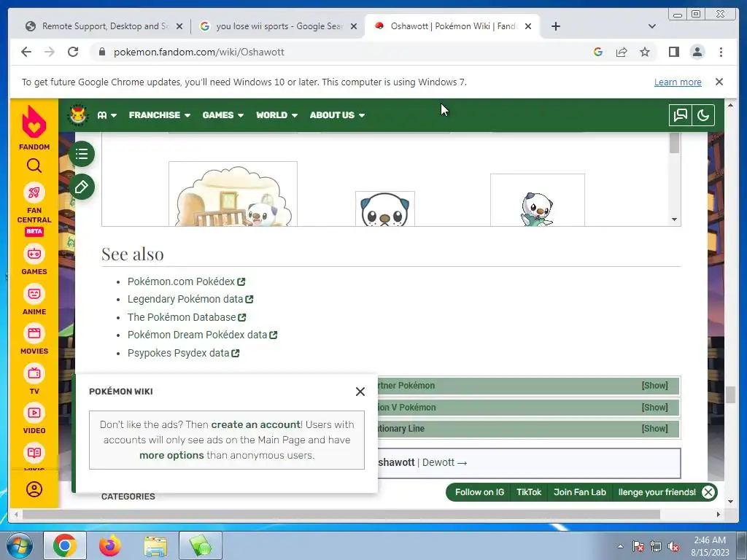Switch to Remote Support tab
The height and width of the screenshot is (560, 747).
pos(104,26)
